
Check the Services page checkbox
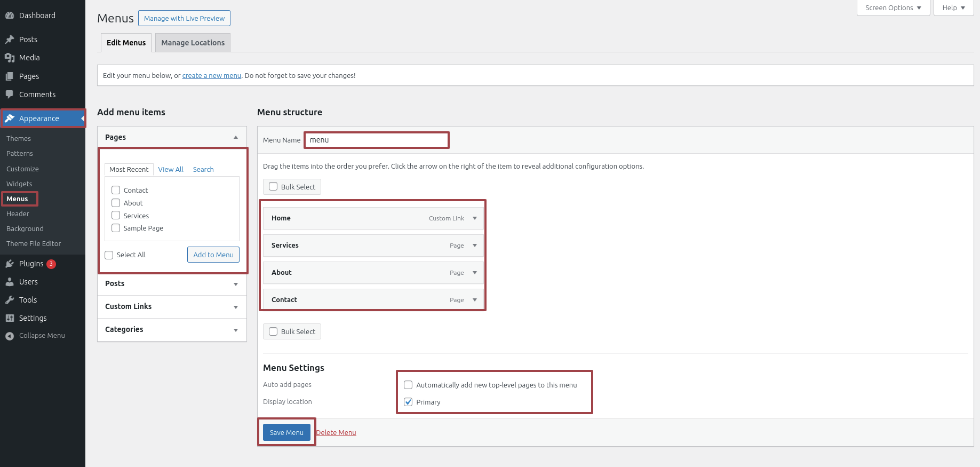pyautogui.click(x=116, y=215)
